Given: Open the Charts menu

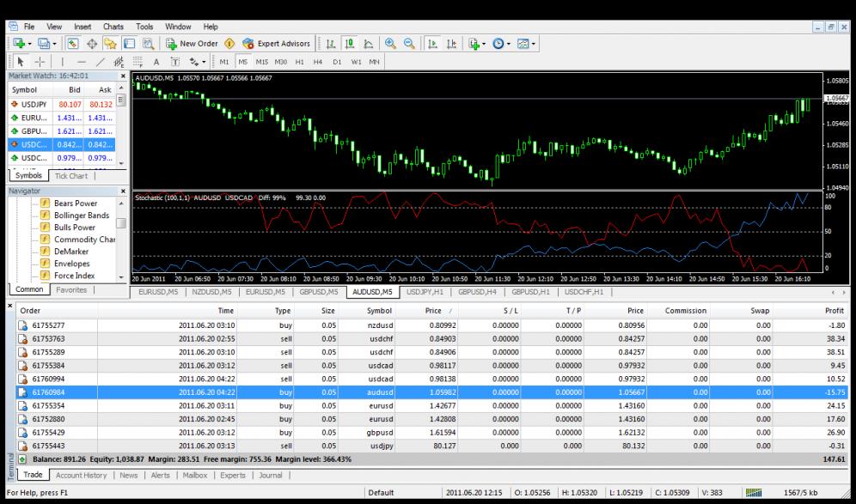Looking at the screenshot, I should [x=113, y=27].
